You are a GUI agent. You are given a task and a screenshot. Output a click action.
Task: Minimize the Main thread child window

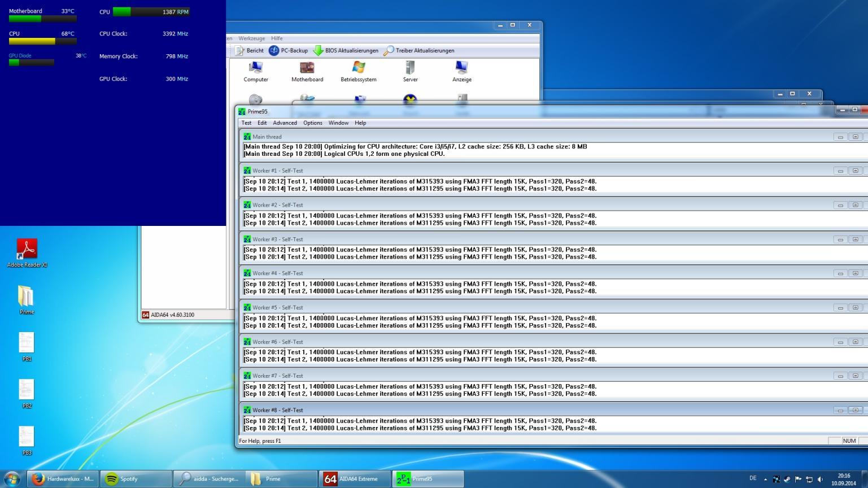840,137
